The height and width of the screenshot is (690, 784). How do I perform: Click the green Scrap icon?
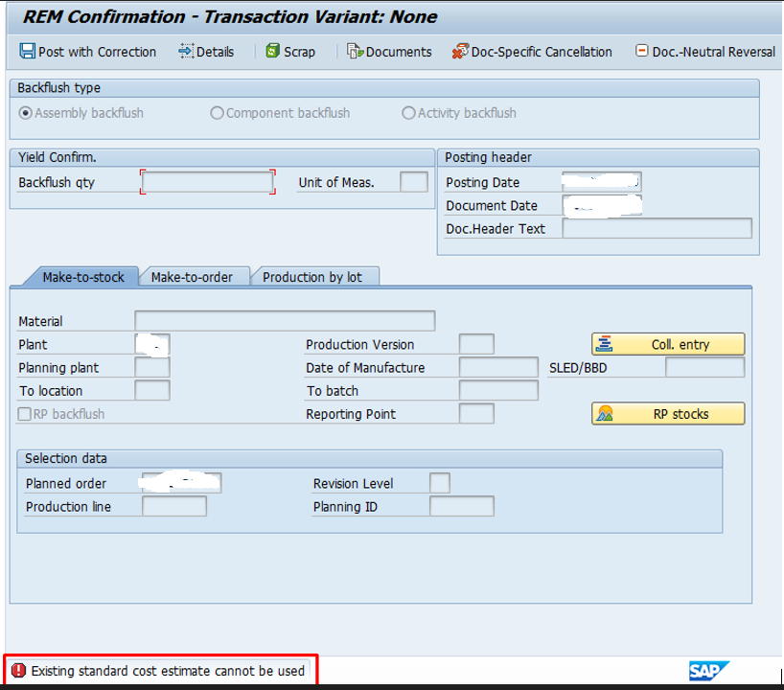click(272, 51)
